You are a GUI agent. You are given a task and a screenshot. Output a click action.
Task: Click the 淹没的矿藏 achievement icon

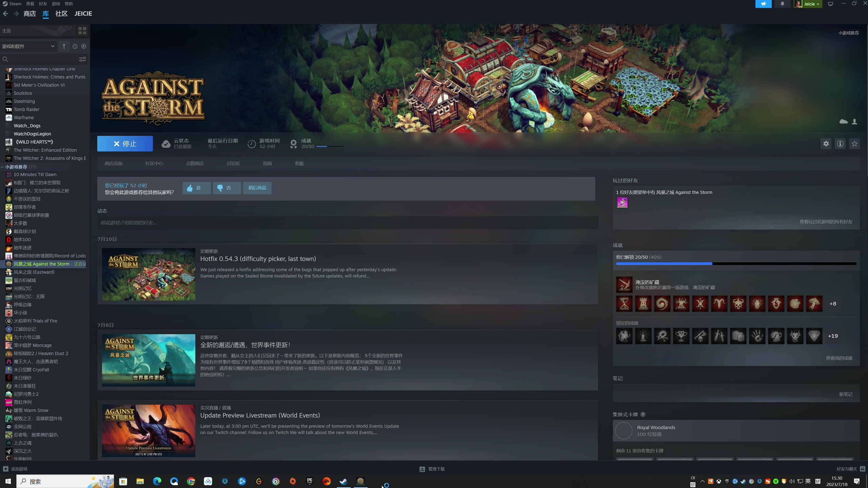click(624, 285)
